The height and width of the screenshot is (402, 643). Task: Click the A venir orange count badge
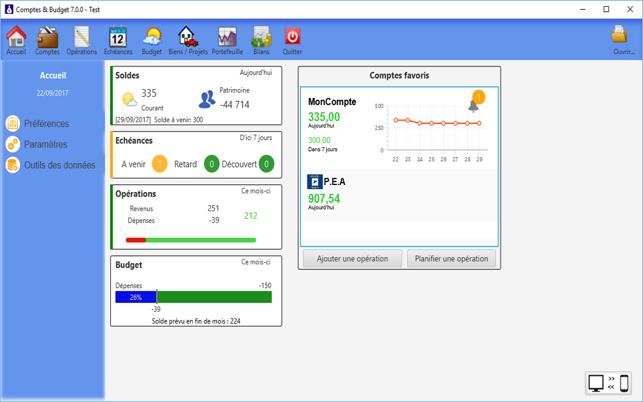click(x=160, y=164)
